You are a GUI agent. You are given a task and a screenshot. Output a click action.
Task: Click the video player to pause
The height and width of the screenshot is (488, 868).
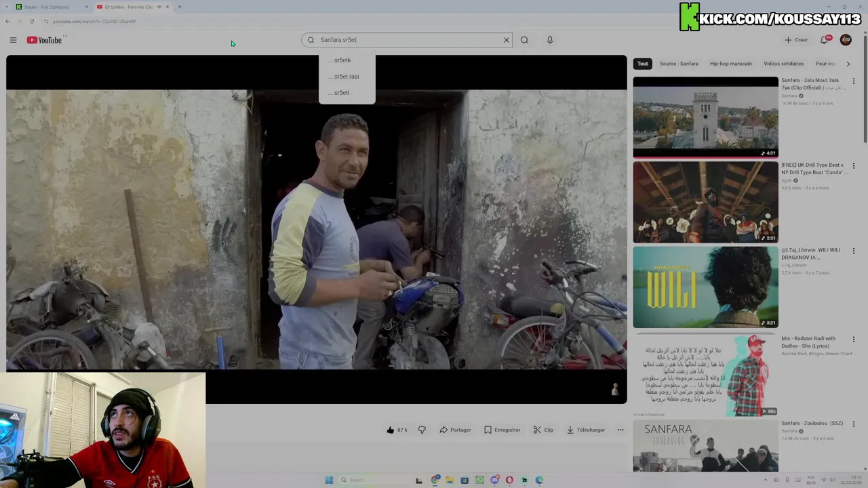(x=317, y=229)
